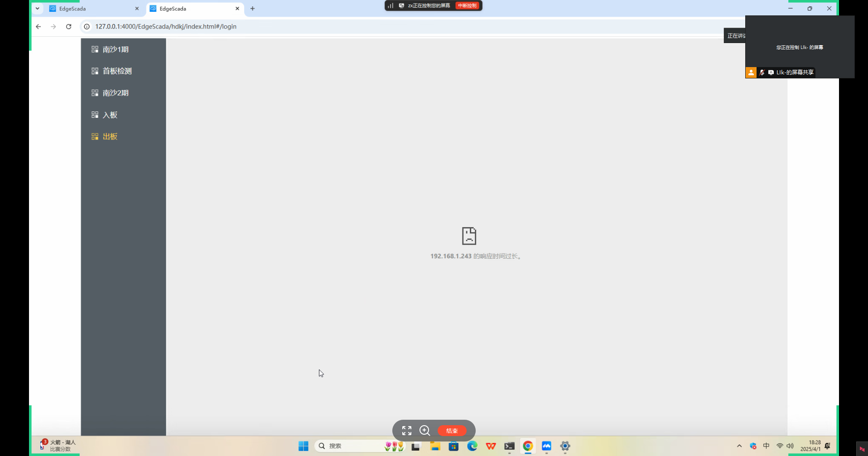Screen dimensions: 868x456
Task: Open Microsoft Store from the taskbar
Action: tap(453, 446)
